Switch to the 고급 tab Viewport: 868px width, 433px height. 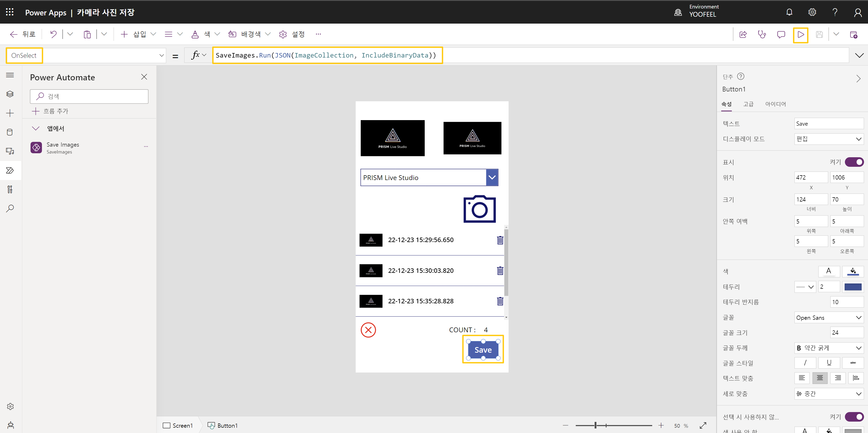748,104
